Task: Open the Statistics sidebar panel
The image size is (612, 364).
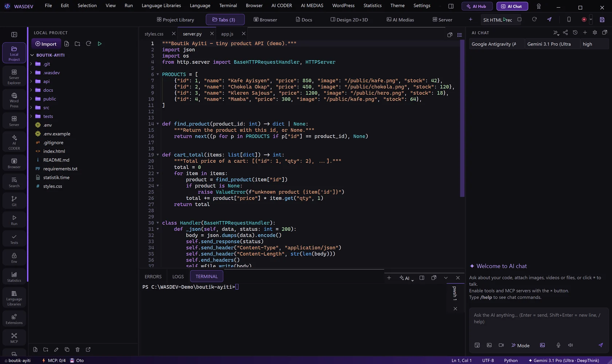Action: tap(14, 277)
